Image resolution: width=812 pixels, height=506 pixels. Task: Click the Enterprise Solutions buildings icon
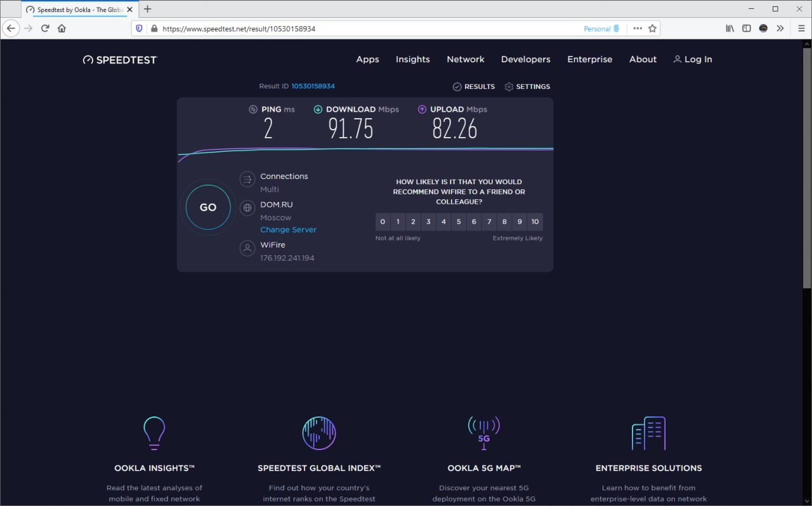[x=648, y=433]
